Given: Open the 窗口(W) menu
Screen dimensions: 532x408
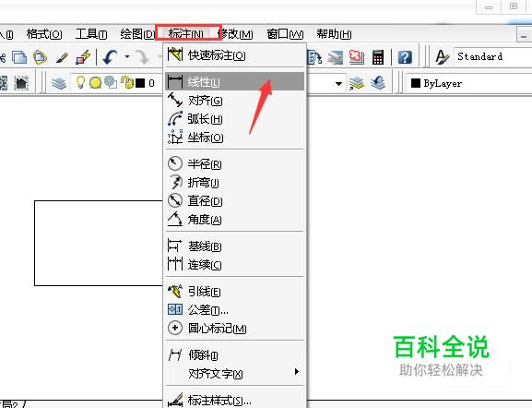Looking at the screenshot, I should pos(285,34).
